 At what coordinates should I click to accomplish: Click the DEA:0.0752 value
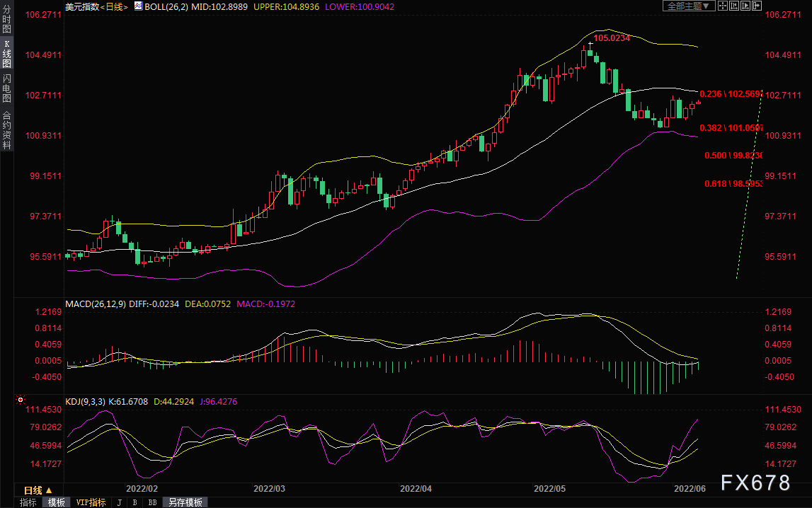tap(207, 304)
